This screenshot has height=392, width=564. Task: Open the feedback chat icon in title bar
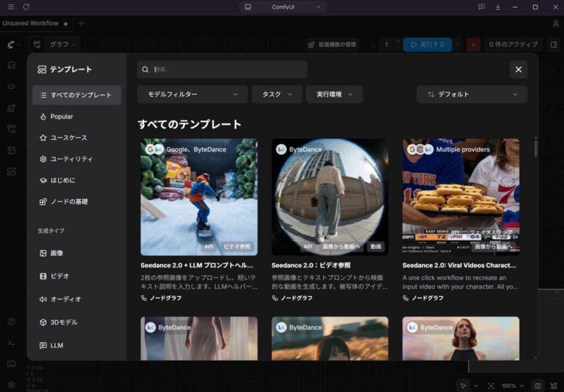tap(481, 7)
